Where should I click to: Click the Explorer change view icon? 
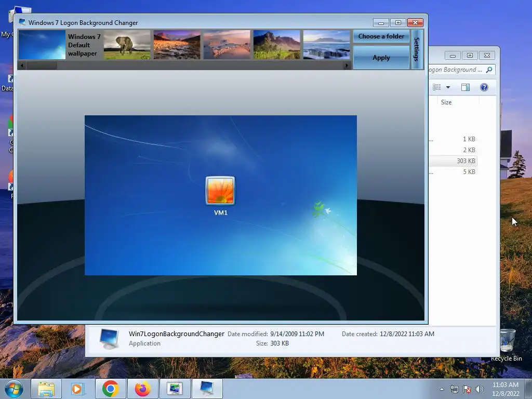pos(436,87)
